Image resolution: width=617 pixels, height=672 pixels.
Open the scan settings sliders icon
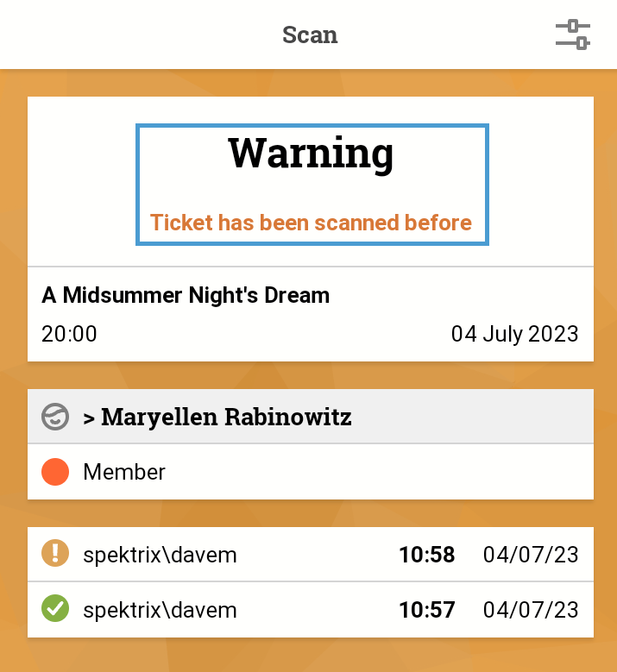(573, 35)
